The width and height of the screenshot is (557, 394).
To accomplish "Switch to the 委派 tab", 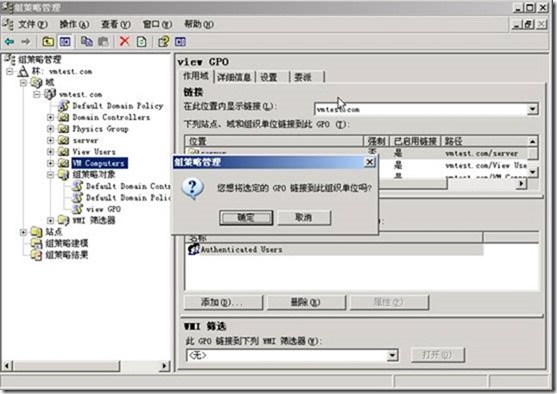I will (303, 77).
